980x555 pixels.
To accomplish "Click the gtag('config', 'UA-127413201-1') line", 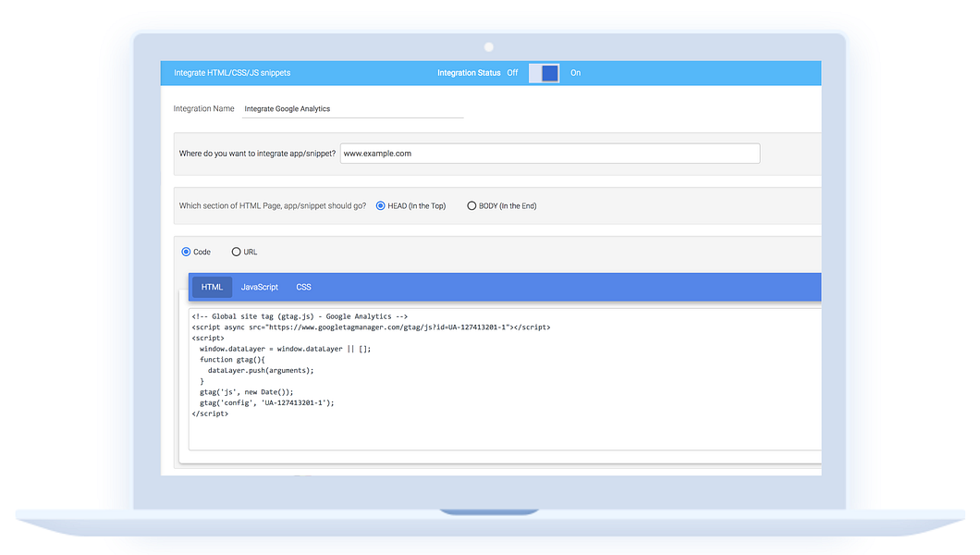I will click(x=267, y=402).
